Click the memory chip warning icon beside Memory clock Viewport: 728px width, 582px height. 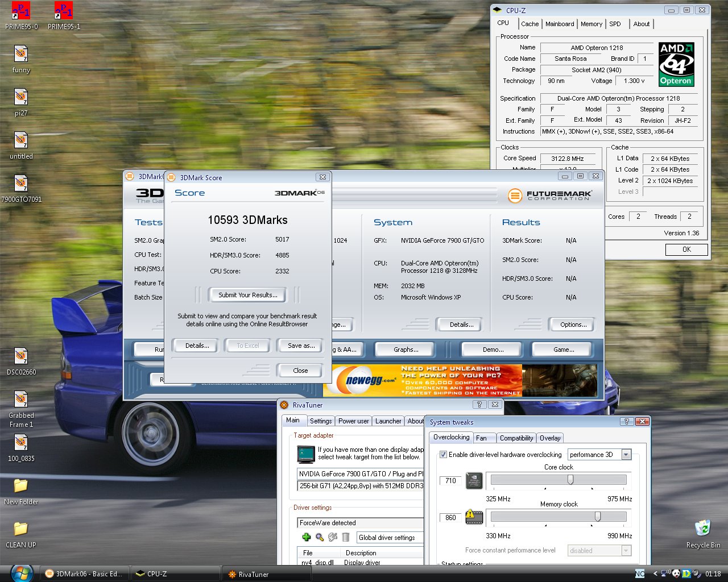(474, 517)
